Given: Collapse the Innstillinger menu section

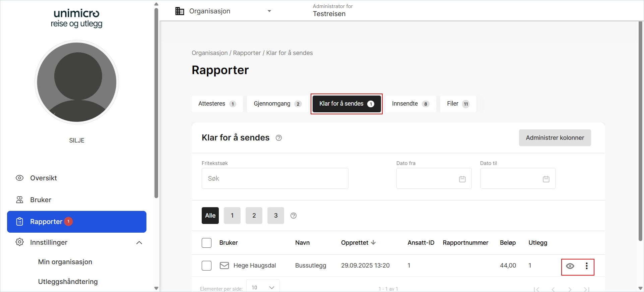Looking at the screenshot, I should 139,242.
